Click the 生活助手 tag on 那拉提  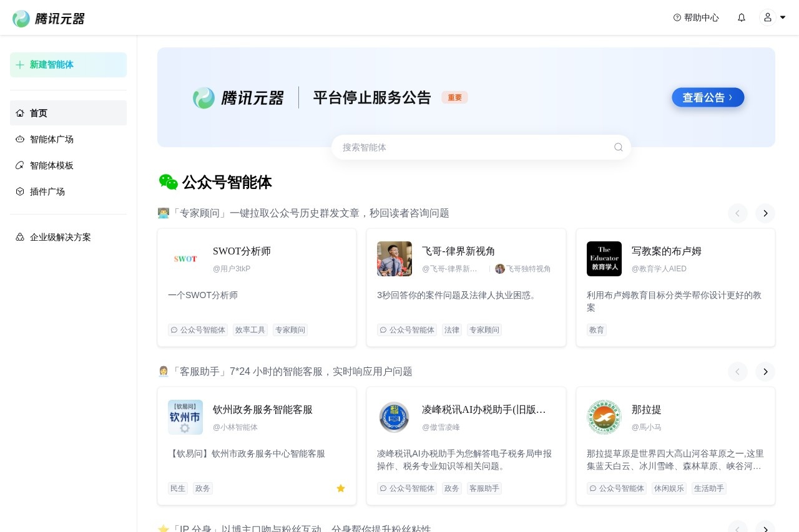709,488
